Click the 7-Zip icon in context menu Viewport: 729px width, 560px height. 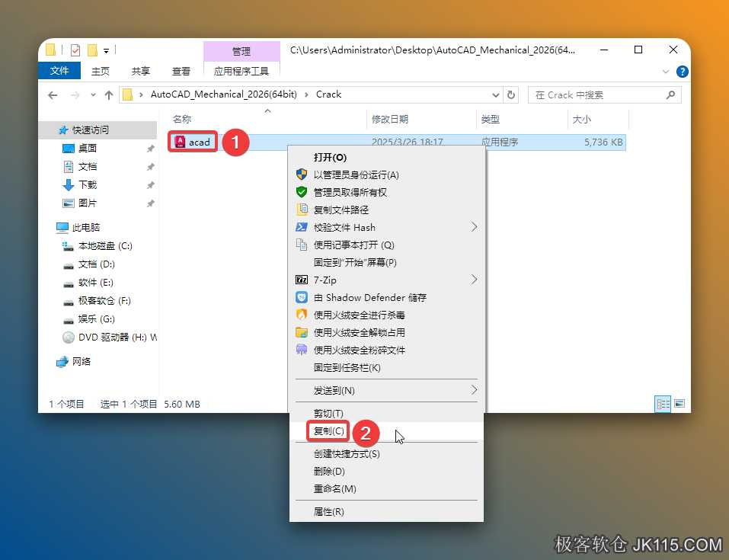[x=302, y=280]
